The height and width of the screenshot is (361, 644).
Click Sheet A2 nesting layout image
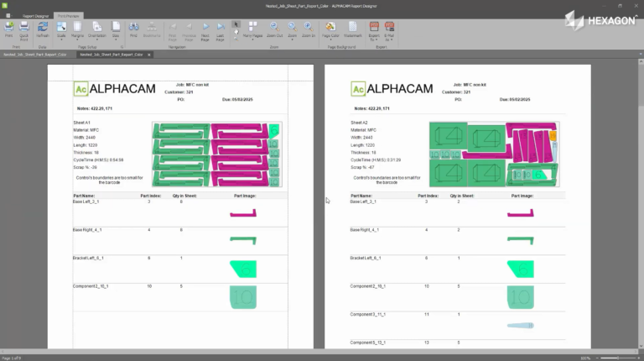point(495,154)
